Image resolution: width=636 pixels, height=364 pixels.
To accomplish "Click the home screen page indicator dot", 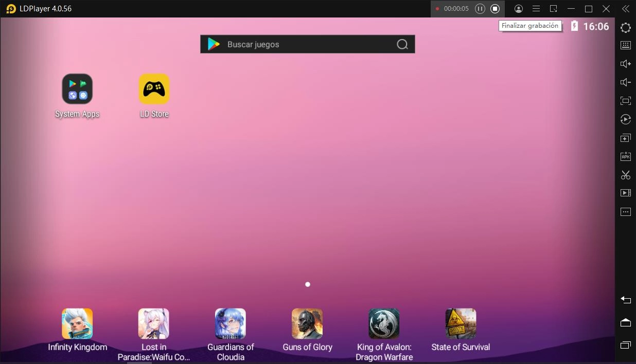I will 308,284.
